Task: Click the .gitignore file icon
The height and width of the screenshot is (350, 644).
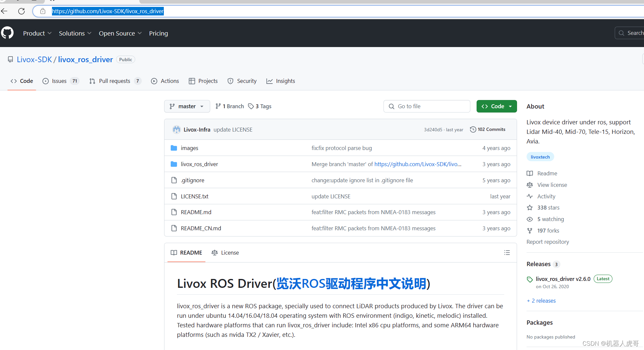Action: tap(174, 180)
